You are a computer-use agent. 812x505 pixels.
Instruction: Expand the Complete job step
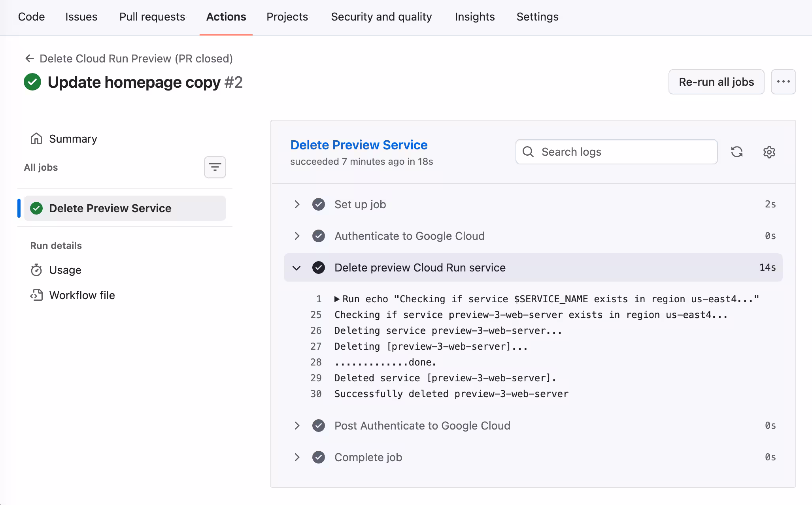[297, 457]
